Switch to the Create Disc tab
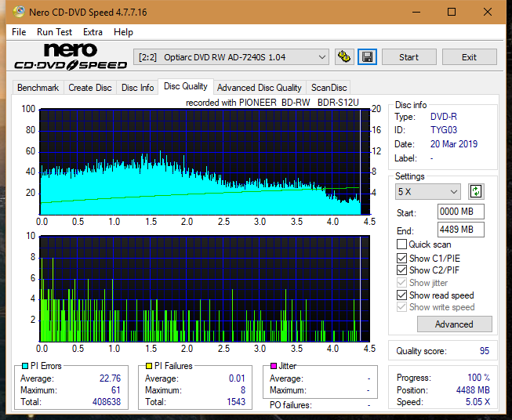The image size is (512, 420). pos(90,88)
